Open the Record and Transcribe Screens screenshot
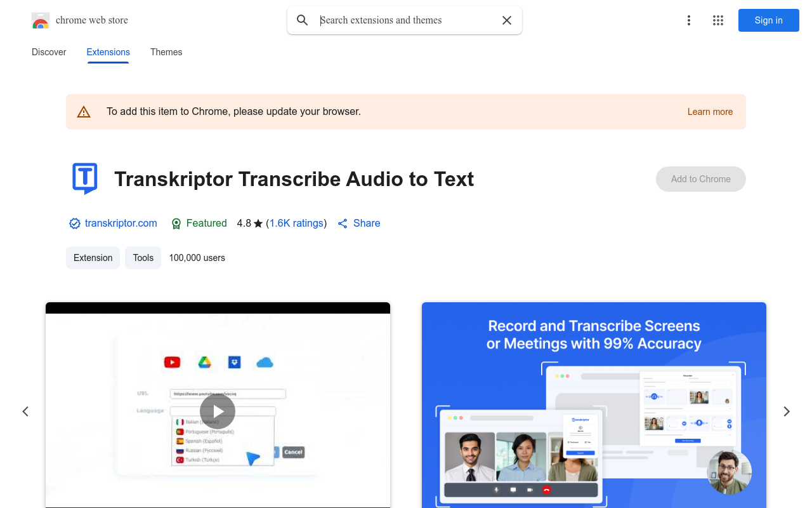Viewport: 812px width, 508px height. click(594, 405)
